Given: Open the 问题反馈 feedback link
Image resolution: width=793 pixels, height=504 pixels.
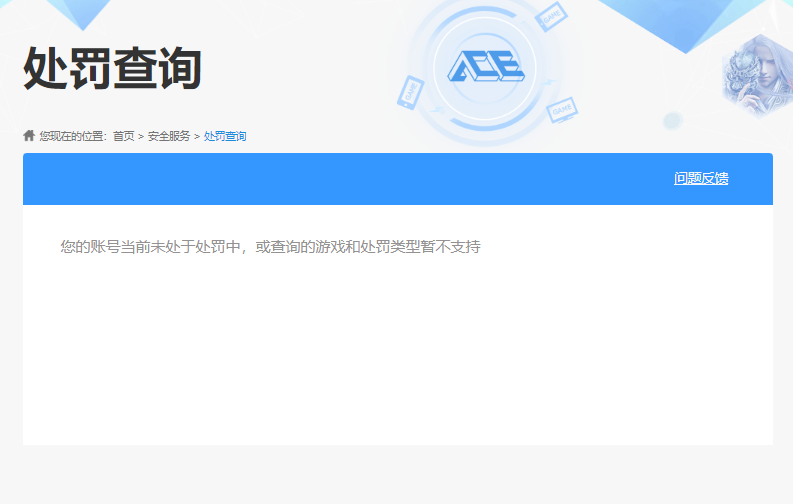Looking at the screenshot, I should [701, 178].
